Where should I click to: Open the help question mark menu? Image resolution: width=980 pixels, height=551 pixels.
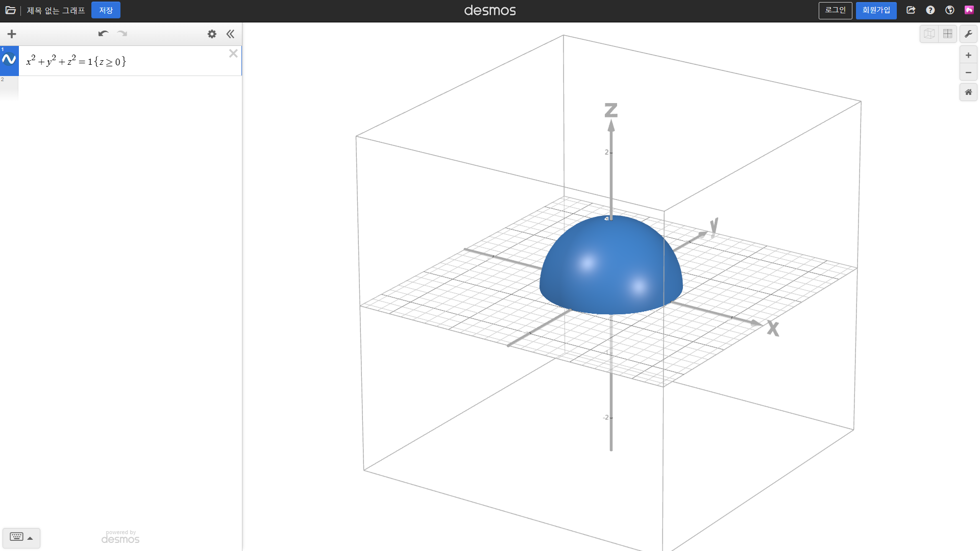[x=930, y=10]
